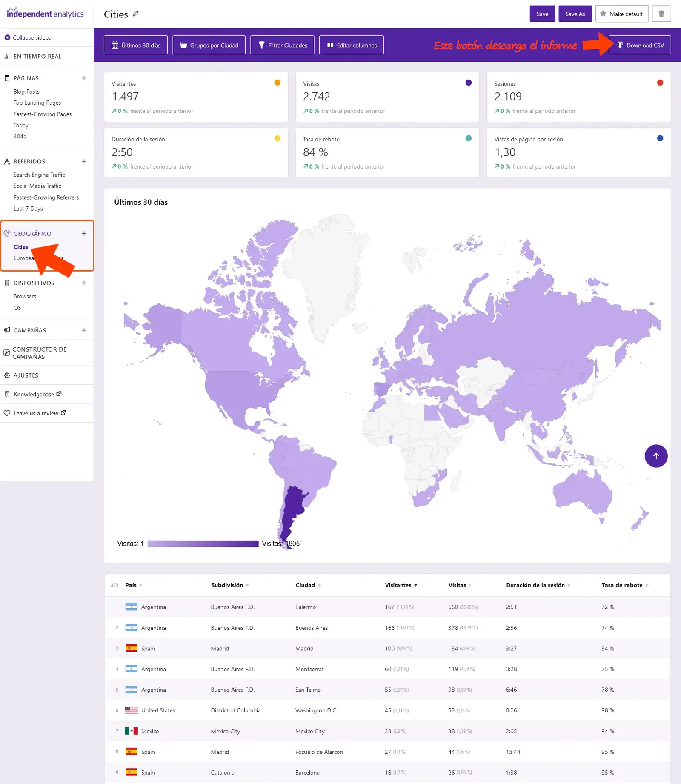Screen dimensions: 681x784
Task: Sort table by Visitantes column
Action: (x=401, y=585)
